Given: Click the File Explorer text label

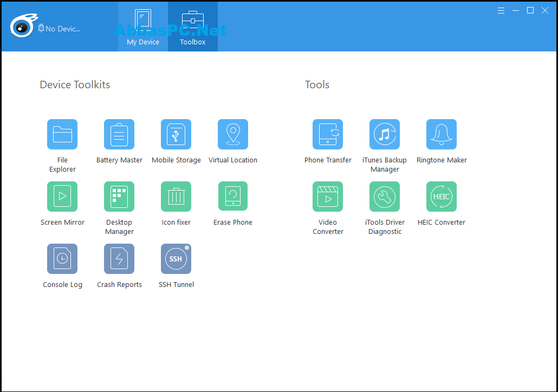Looking at the screenshot, I should [62, 165].
